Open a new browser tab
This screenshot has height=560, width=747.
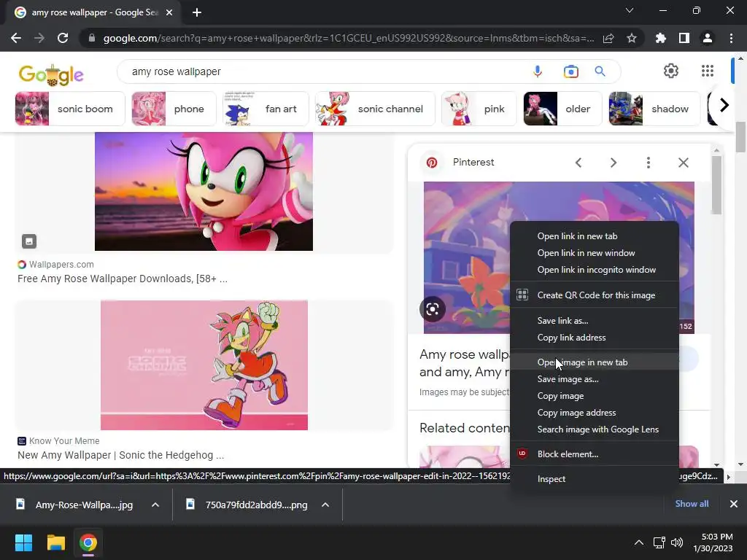pyautogui.click(x=197, y=12)
